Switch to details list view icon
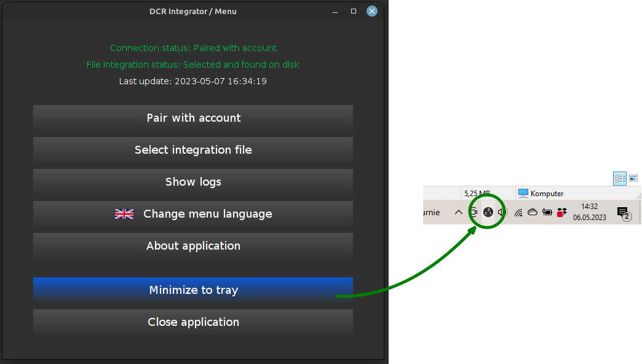The width and height of the screenshot is (642, 364). click(620, 178)
